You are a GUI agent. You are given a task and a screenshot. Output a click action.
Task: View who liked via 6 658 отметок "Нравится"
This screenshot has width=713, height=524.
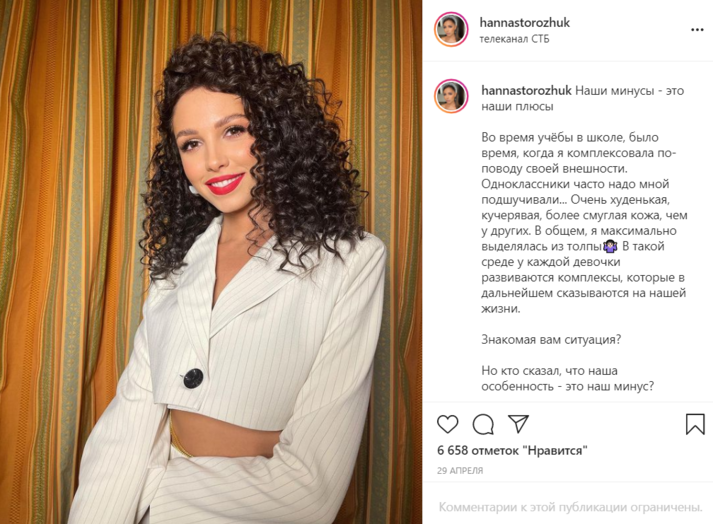pos(512,451)
